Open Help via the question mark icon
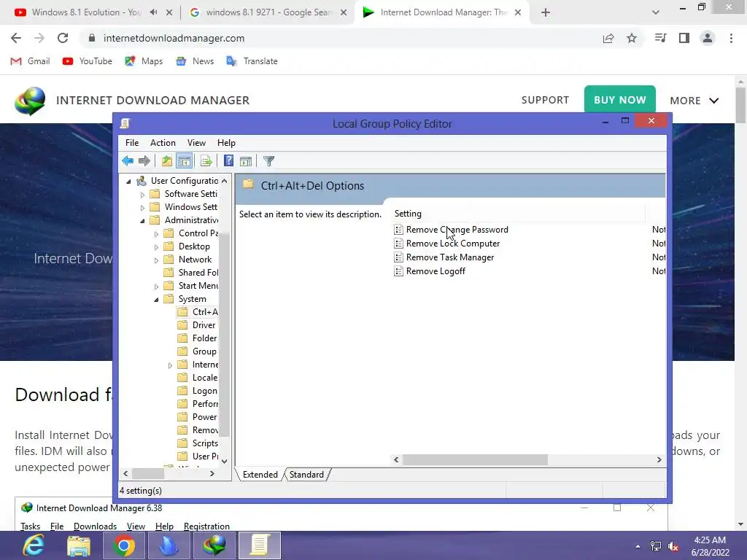 coord(228,161)
